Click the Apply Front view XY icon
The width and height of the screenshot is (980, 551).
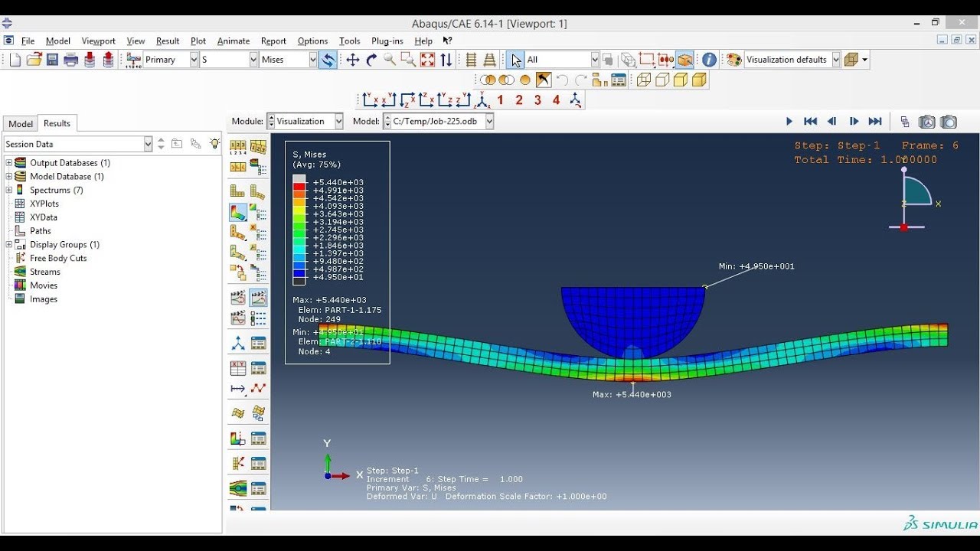[x=371, y=99]
